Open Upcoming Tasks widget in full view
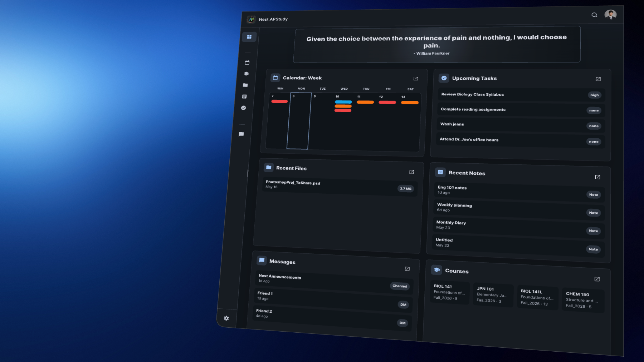The width and height of the screenshot is (644, 362). pyautogui.click(x=598, y=79)
